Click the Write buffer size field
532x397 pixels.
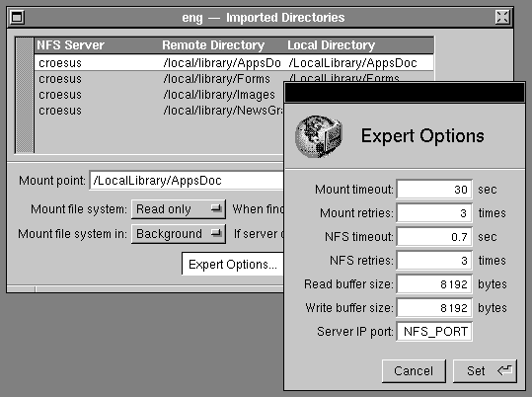click(434, 308)
